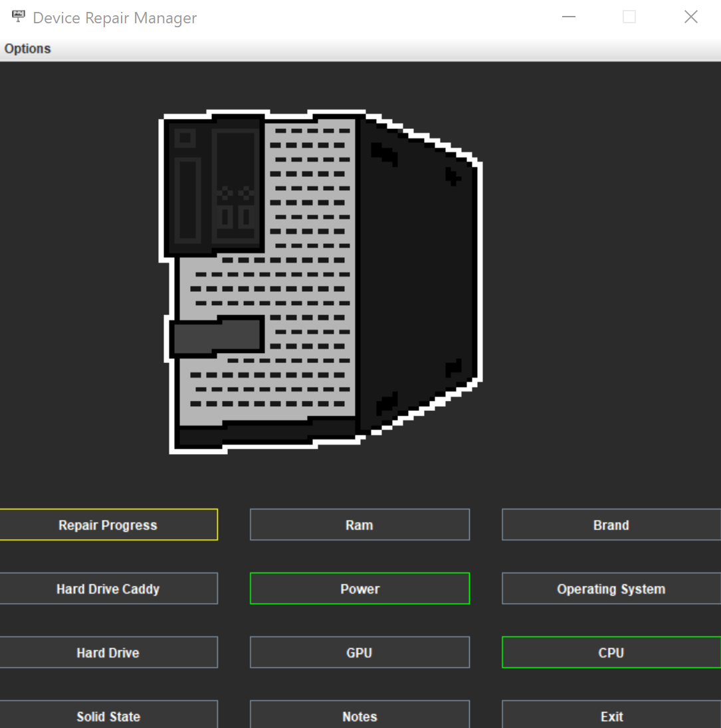Open the Solid State button
The width and height of the screenshot is (721, 728).
pos(108,715)
